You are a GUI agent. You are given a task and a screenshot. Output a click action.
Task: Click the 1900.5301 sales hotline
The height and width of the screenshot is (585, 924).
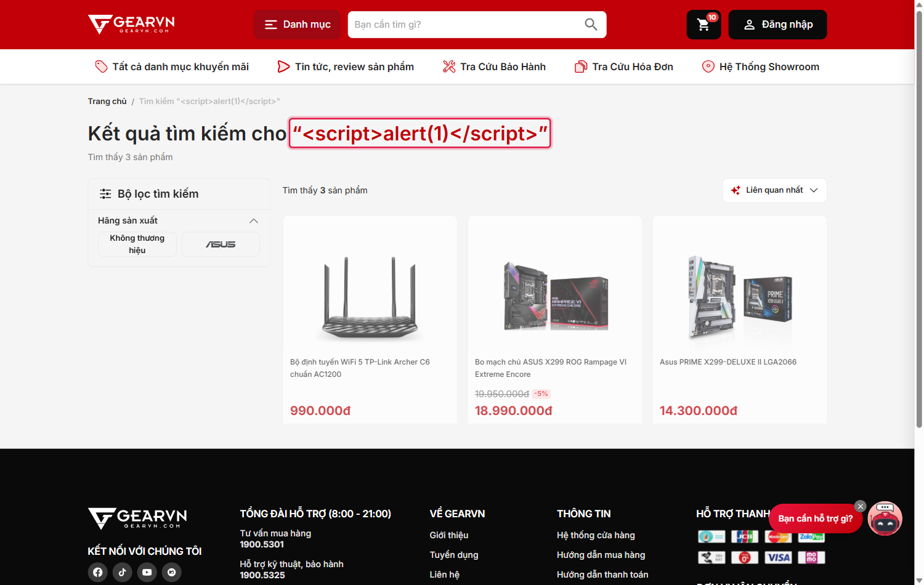(x=262, y=544)
